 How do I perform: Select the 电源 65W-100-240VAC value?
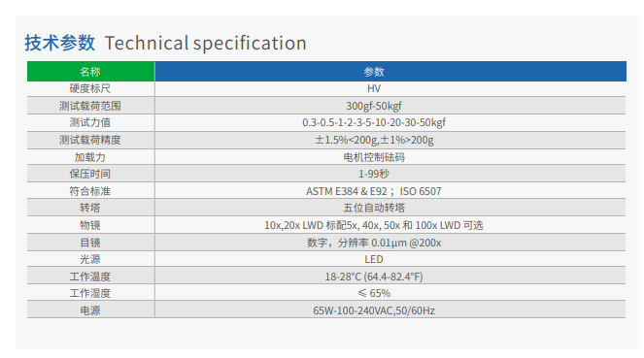coord(374,310)
